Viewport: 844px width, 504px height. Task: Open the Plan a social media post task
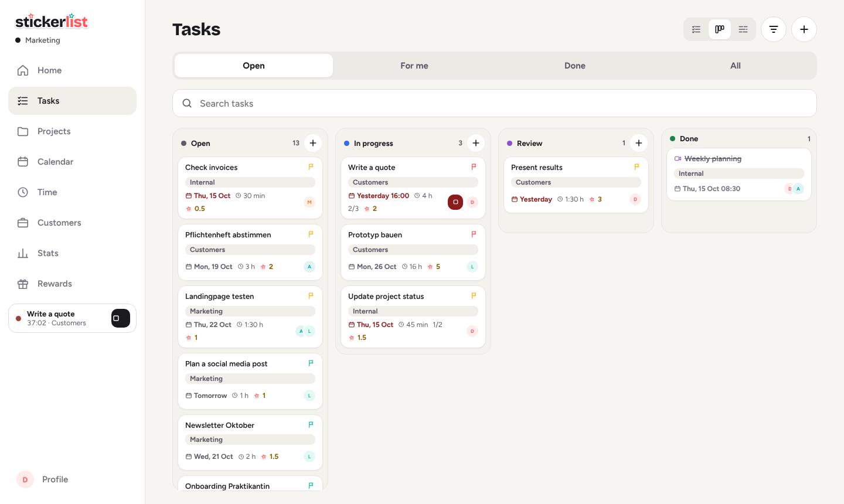click(250, 381)
